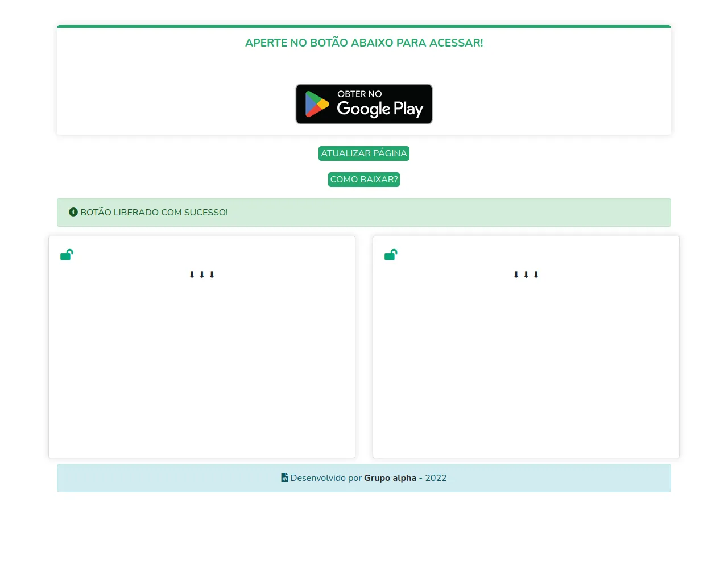Screen dimensions: 728x582
Task: Open the COMO BAIXAR? help button
Action: (363, 179)
